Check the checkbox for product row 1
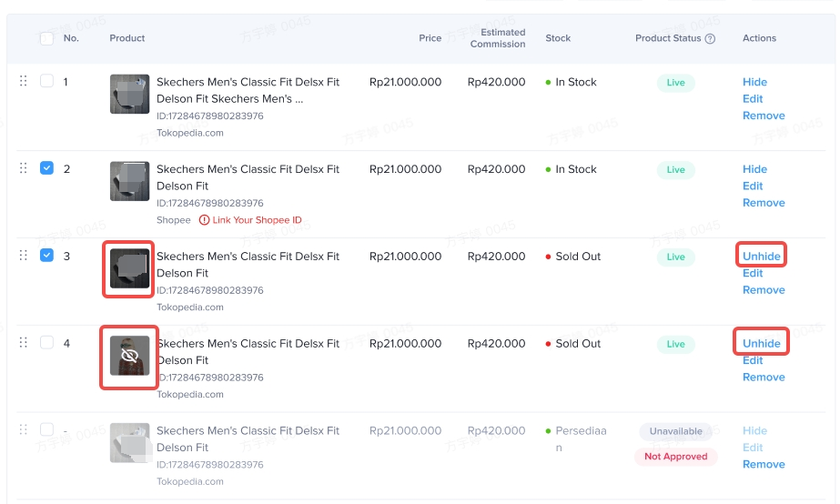This screenshot has width=840, height=504. (46, 81)
